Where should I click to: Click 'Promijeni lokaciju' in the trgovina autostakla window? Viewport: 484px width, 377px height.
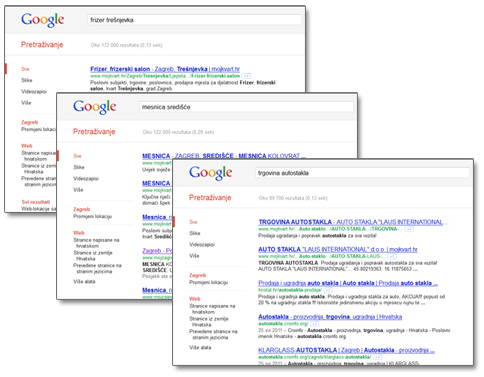209,282
